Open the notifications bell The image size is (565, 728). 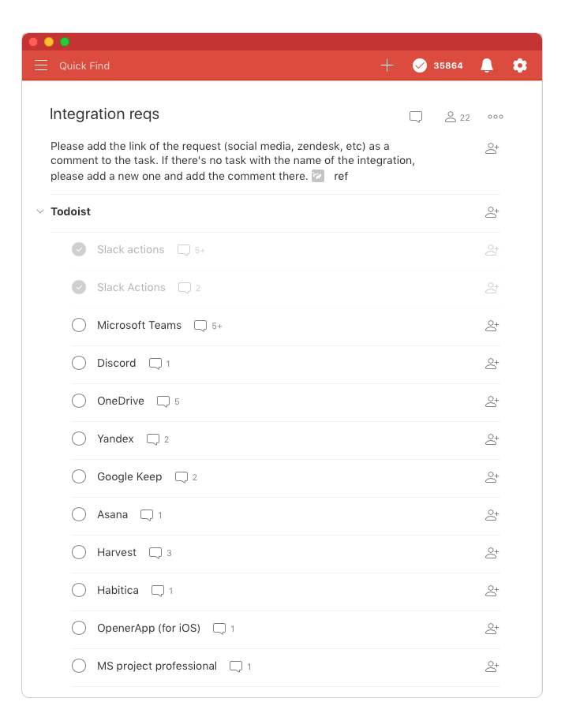coord(487,65)
